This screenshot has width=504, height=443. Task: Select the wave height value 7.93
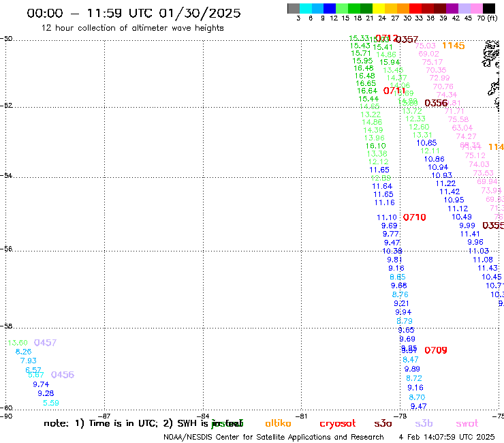coord(29,361)
